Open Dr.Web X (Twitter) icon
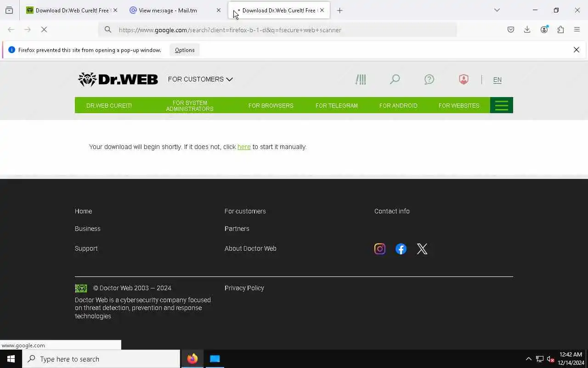 [422, 249]
